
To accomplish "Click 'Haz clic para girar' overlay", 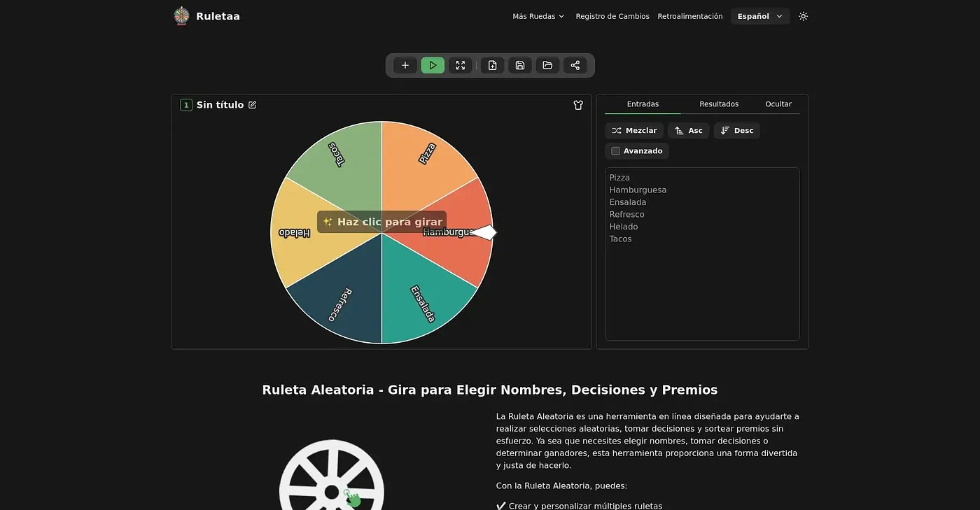I will [382, 222].
